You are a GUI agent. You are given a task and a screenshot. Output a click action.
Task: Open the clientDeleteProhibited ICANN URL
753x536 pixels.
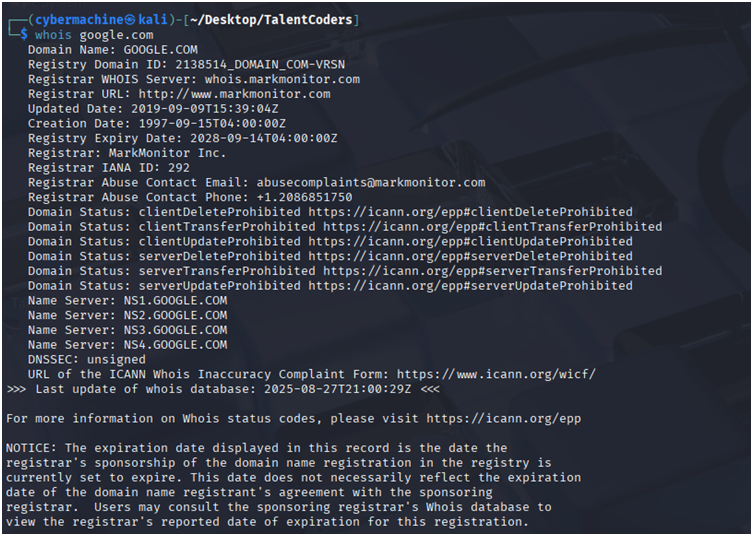click(470, 212)
